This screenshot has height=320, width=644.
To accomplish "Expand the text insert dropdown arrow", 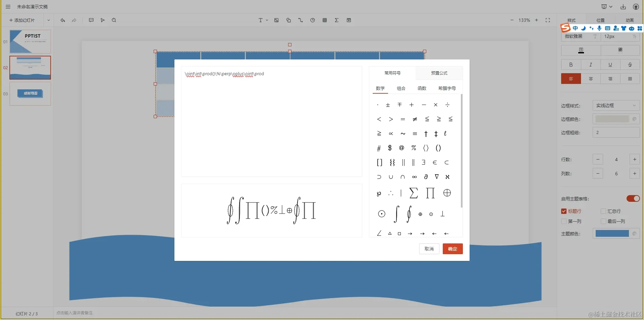I will tap(267, 20).
